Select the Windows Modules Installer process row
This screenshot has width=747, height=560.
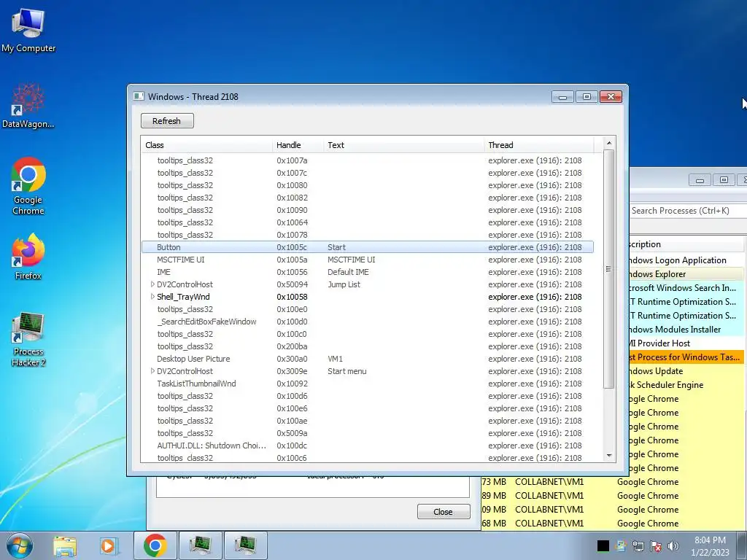[686, 329]
